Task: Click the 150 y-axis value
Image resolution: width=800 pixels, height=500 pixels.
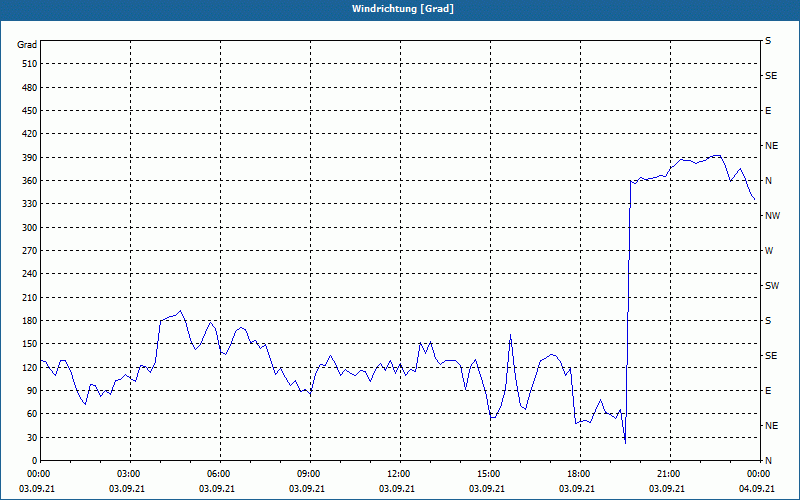Action: tap(30, 344)
